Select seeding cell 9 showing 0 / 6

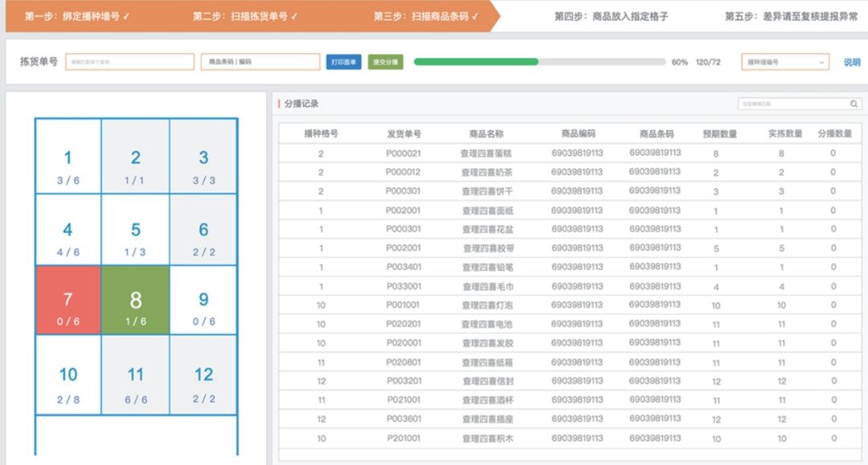click(203, 300)
